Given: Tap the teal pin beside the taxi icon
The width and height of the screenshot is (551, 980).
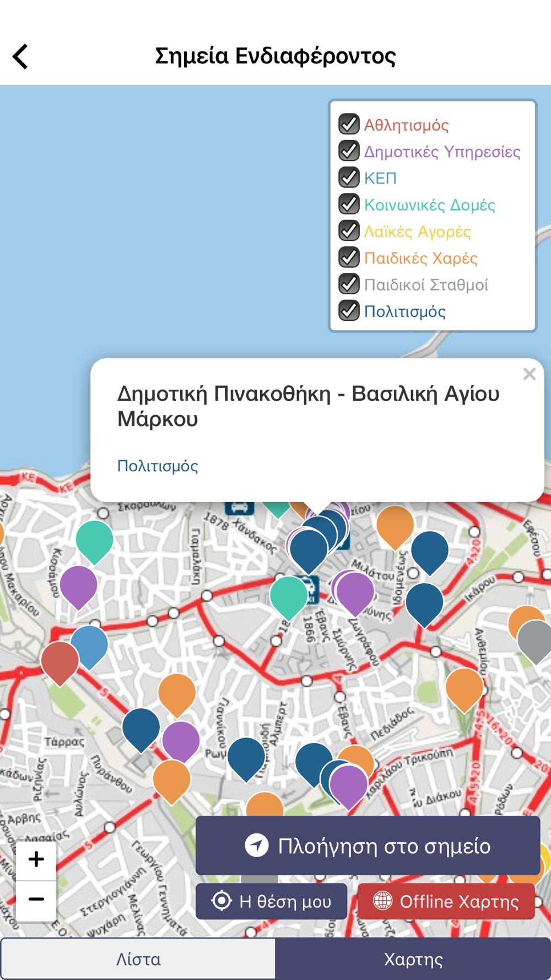Looking at the screenshot, I should 288,597.
